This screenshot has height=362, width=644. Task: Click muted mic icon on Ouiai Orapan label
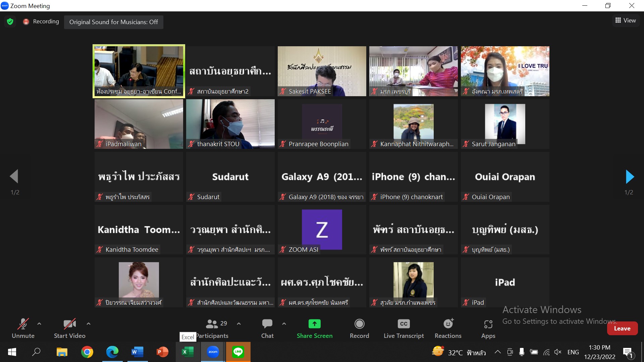click(x=466, y=197)
